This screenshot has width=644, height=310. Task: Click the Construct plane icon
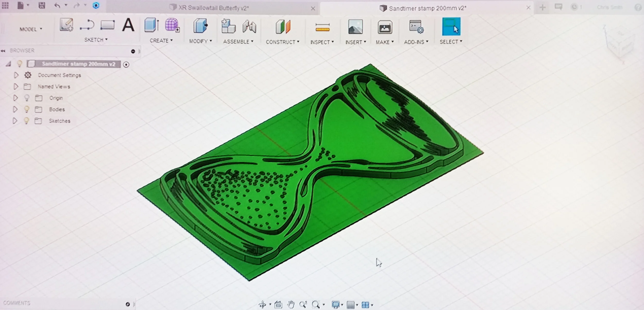(x=283, y=27)
